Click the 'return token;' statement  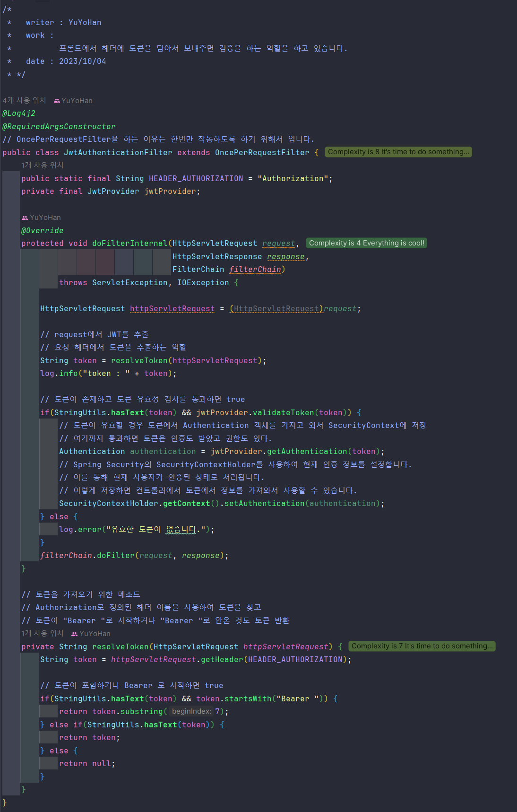(90, 738)
